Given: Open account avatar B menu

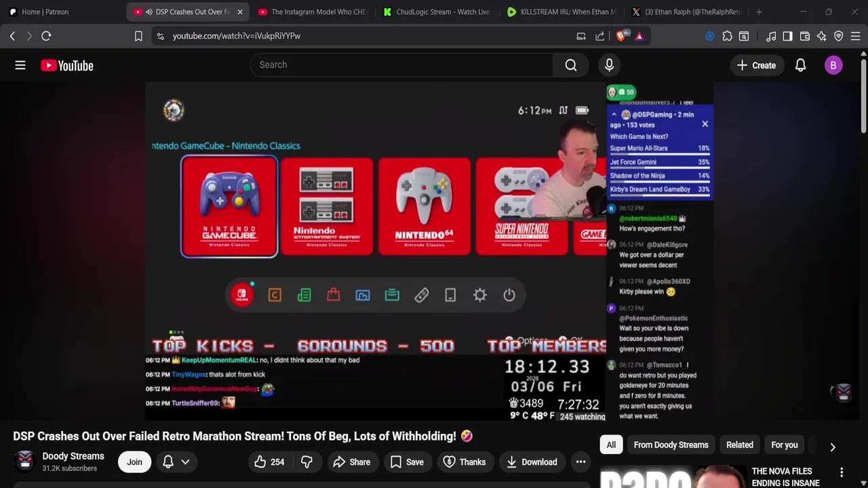Looking at the screenshot, I should 833,65.
